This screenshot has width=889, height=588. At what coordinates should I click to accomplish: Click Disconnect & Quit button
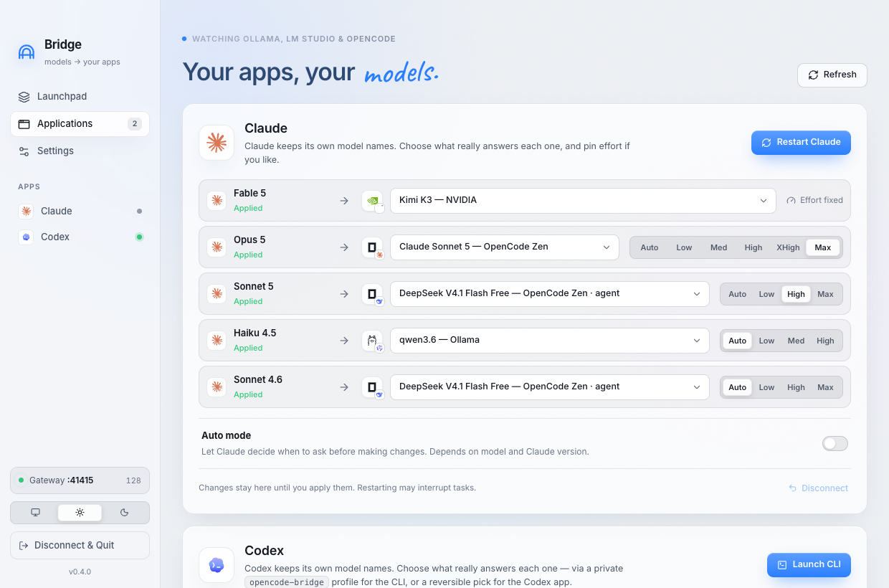point(80,545)
